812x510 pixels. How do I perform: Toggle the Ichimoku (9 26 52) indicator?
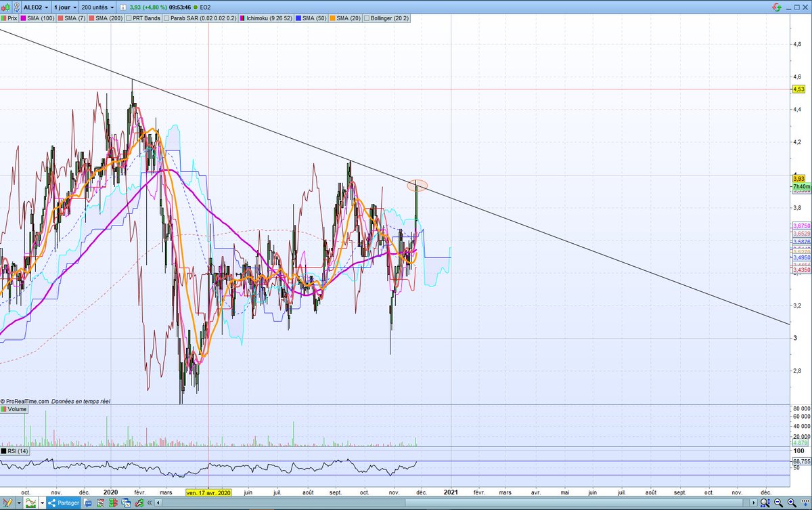(267, 18)
